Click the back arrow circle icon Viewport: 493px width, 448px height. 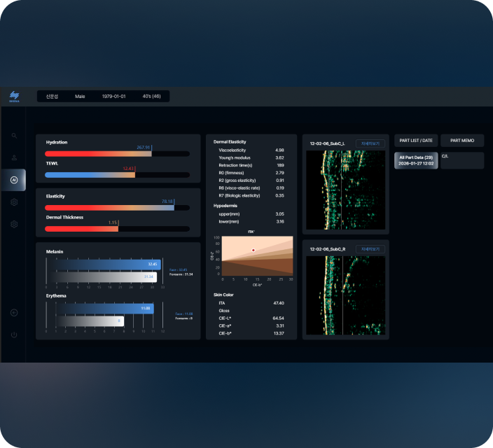tap(14, 312)
